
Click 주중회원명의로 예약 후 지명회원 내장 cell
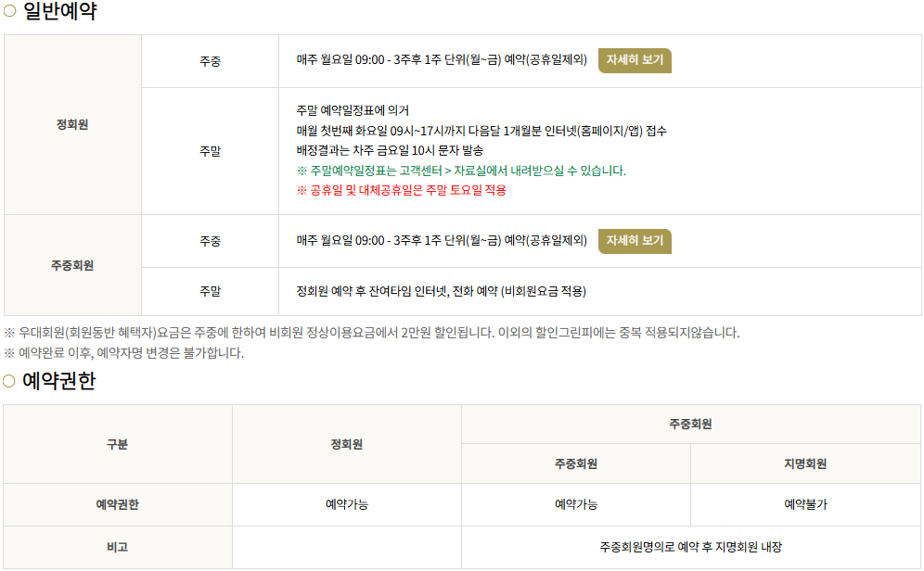coord(691,547)
